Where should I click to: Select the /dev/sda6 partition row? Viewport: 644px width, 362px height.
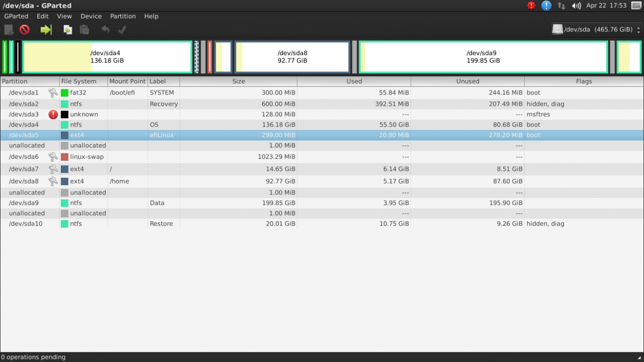[322, 157]
